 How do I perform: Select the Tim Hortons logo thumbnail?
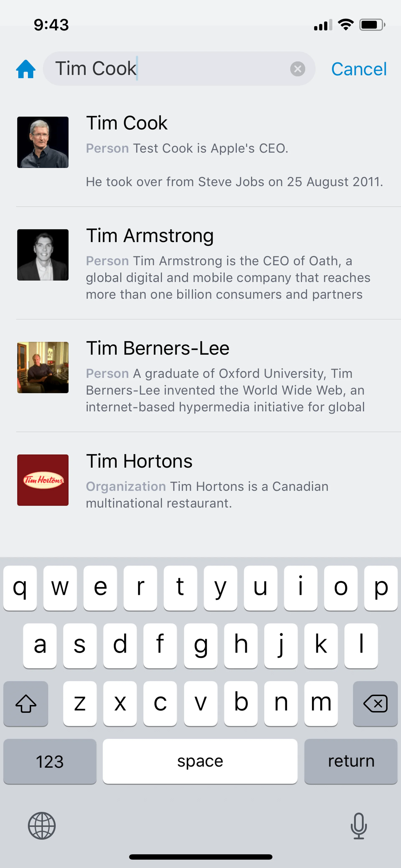(x=43, y=480)
